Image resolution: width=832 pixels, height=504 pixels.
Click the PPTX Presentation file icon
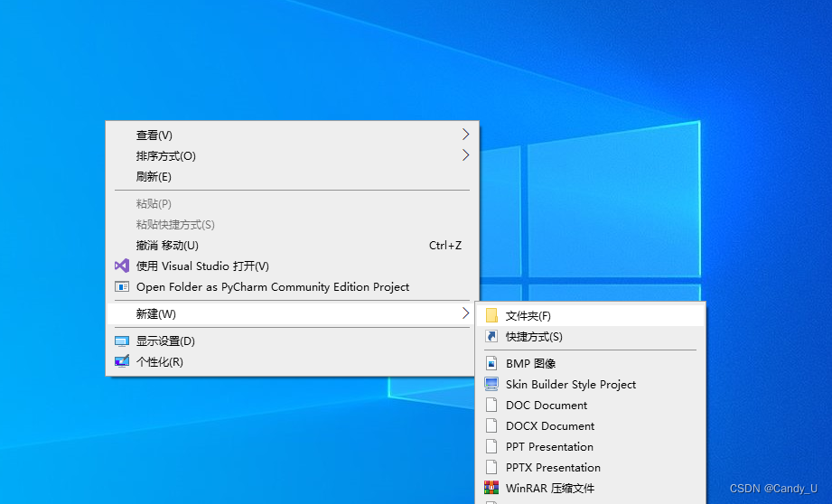pyautogui.click(x=491, y=467)
